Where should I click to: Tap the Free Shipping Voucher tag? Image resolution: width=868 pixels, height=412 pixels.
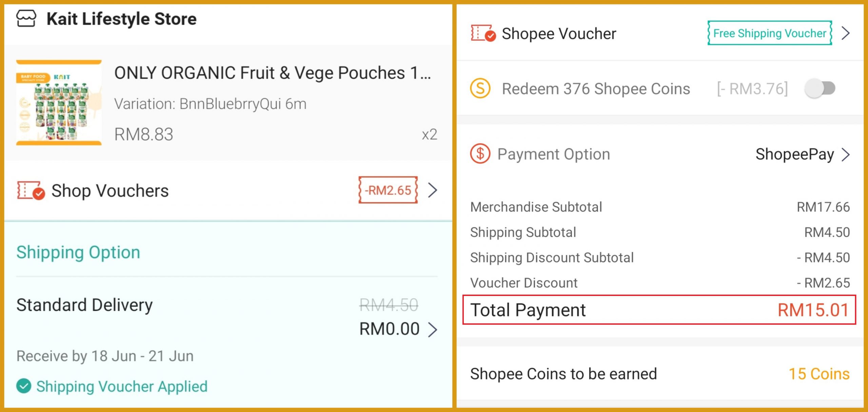click(770, 33)
